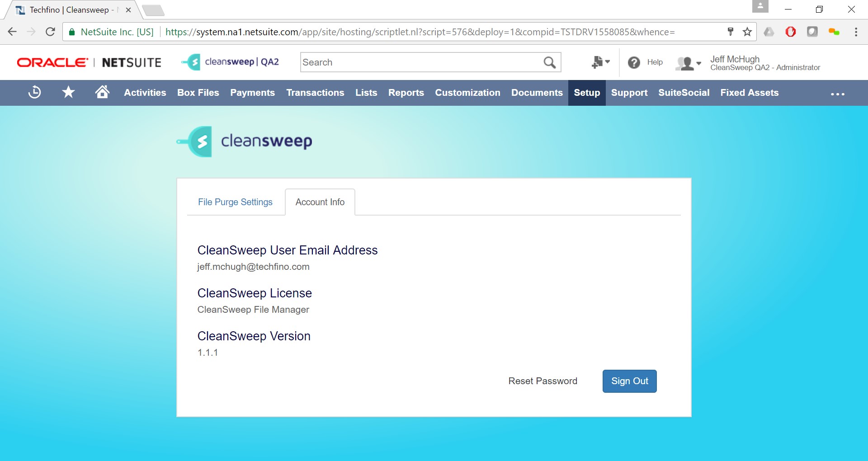Close the Techfino Cleansweep browser tab
The width and height of the screenshot is (868, 461).
point(128,10)
